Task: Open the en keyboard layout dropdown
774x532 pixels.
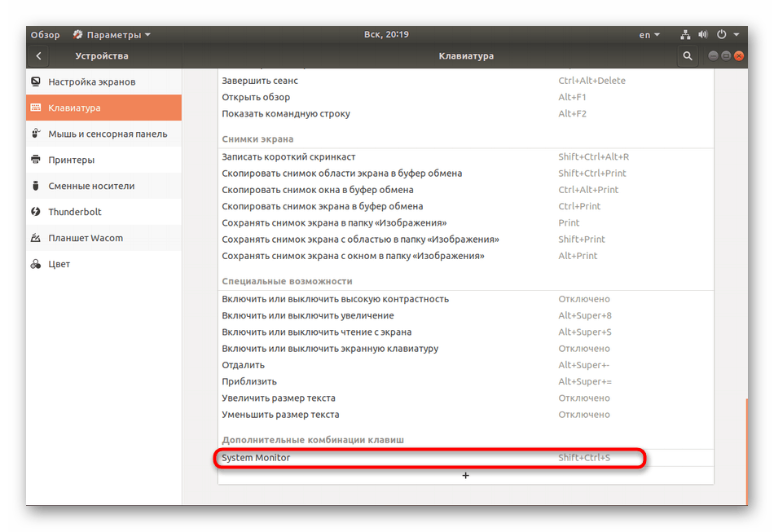Action: click(x=649, y=34)
